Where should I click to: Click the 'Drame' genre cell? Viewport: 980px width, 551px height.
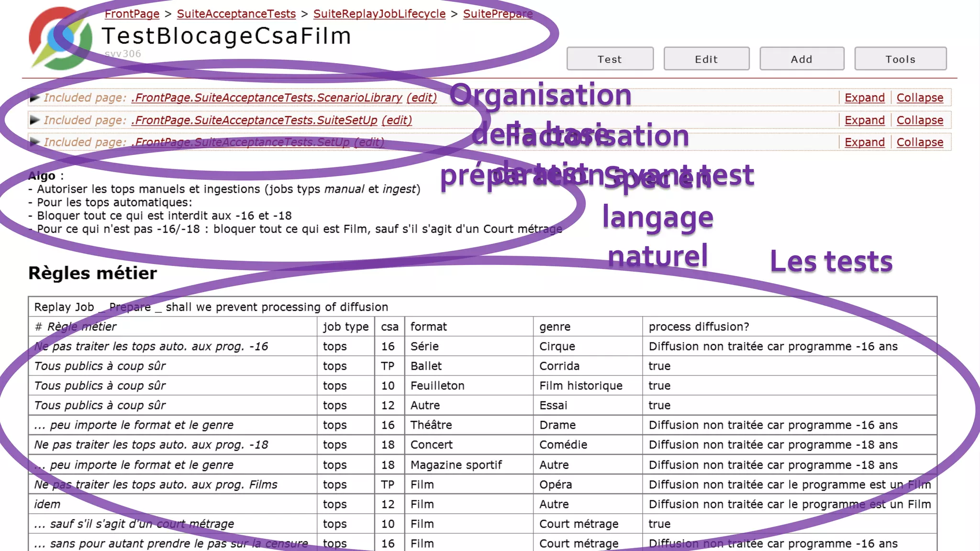[x=588, y=425]
